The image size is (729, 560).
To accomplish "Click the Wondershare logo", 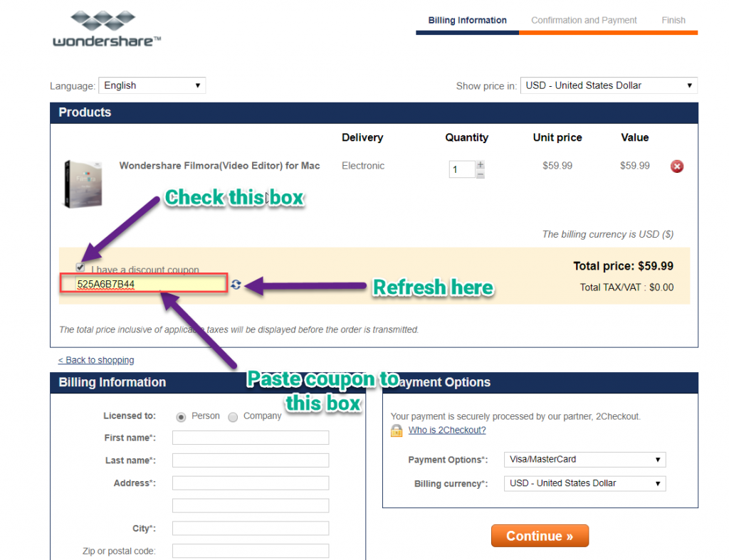I will pos(107,28).
